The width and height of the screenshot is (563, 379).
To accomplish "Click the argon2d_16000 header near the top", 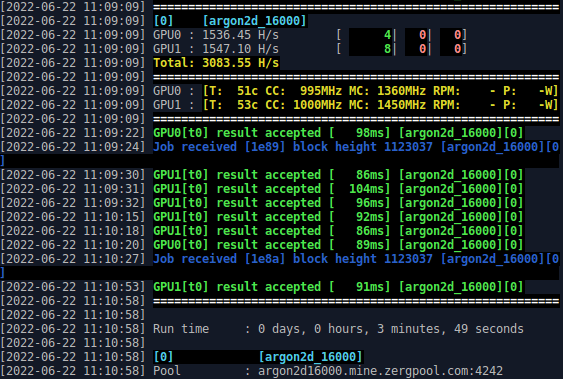I will coord(254,21).
